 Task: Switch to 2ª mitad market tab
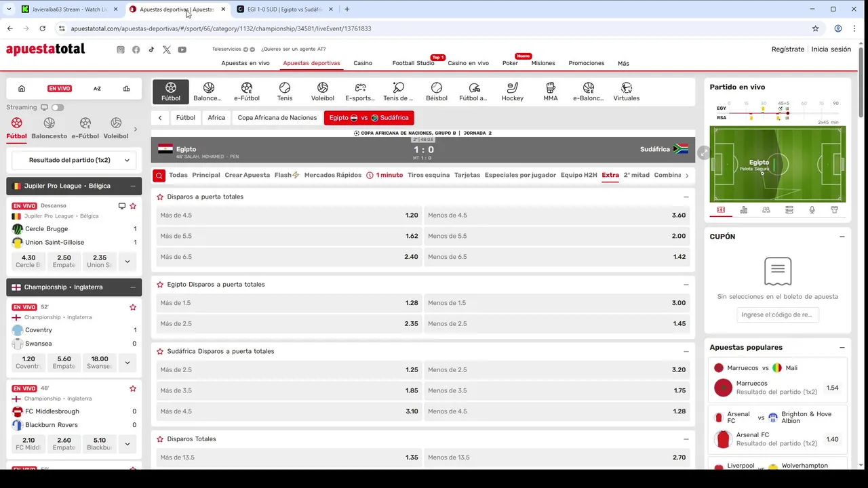click(637, 175)
